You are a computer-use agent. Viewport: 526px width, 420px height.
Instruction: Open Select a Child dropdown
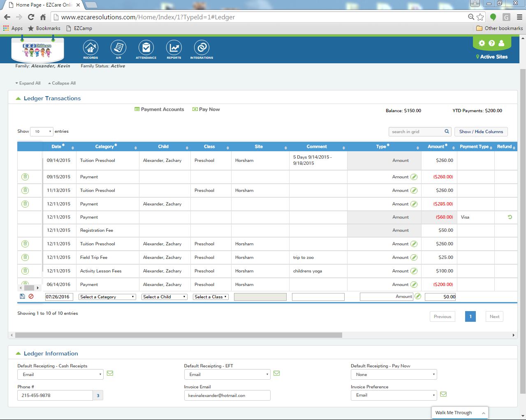165,297
